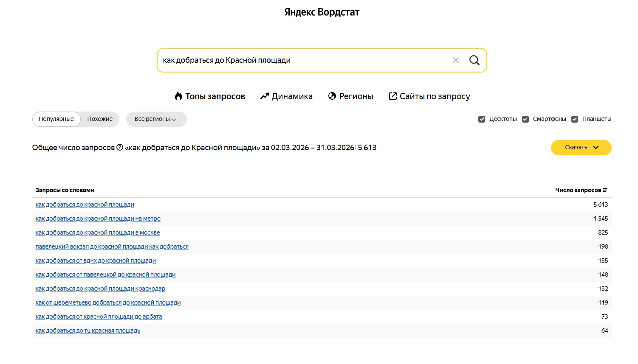The width and height of the screenshot is (638, 364).
Task: Click the trend chart icon next to Динамика
Action: click(264, 96)
